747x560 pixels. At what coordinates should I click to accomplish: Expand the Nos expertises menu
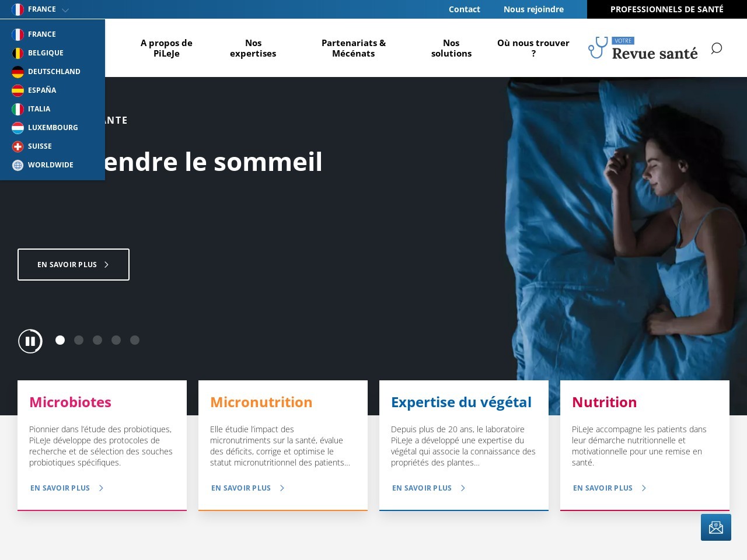tap(253, 48)
